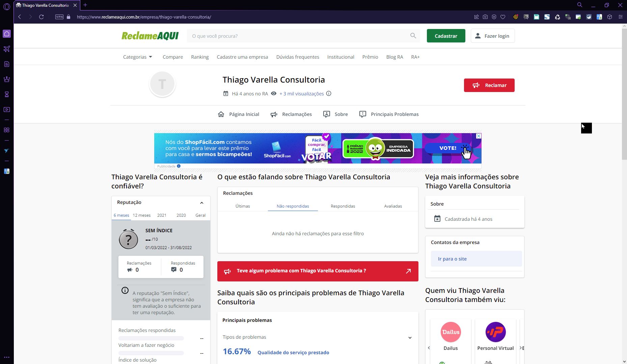Collapse the Reputação panel
Image resolution: width=627 pixels, height=364 pixels.
click(x=202, y=203)
